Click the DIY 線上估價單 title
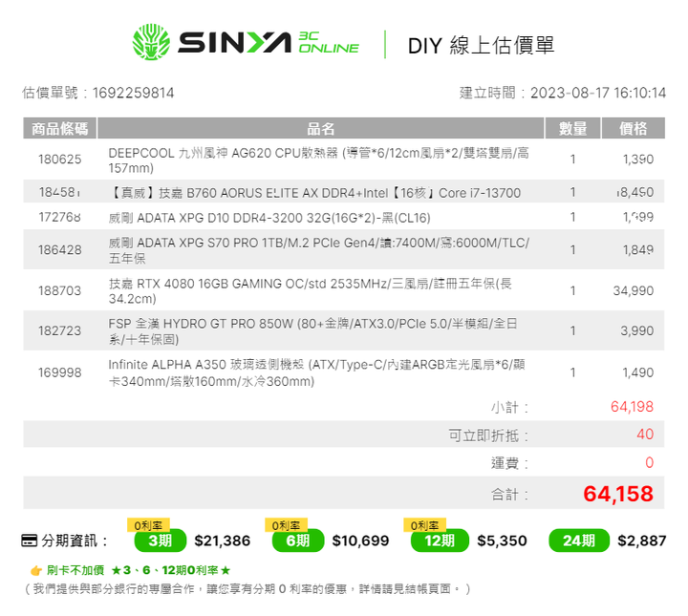688x616 pixels. click(x=481, y=46)
